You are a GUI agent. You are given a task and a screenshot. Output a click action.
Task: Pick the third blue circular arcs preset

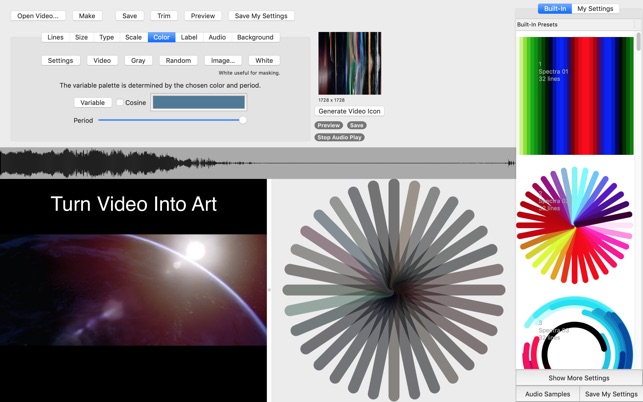[574, 335]
